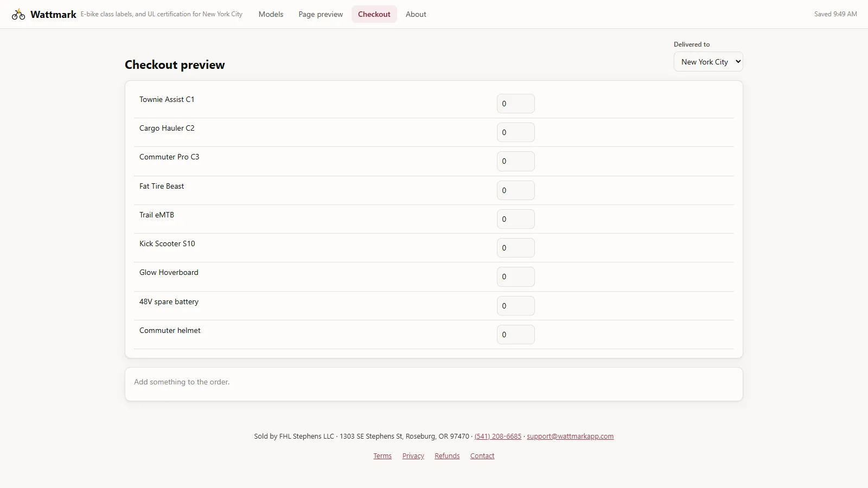
Task: Click the Trail eMTB quantity input
Action: click(516, 219)
